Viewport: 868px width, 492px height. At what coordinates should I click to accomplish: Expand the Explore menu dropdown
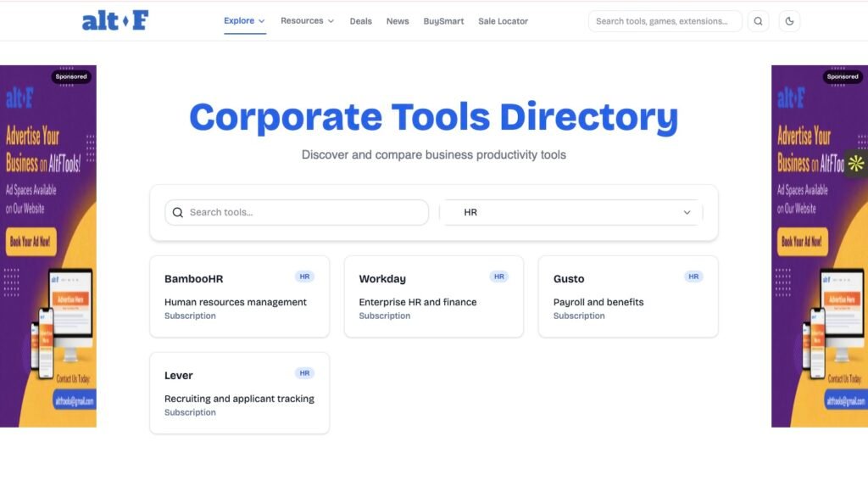[244, 21]
